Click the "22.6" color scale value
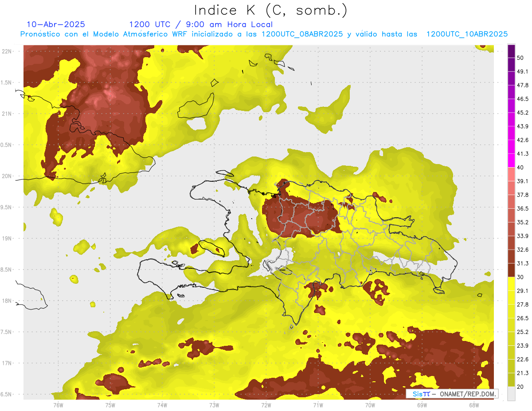The width and height of the screenshot is (532, 411). [x=523, y=360]
